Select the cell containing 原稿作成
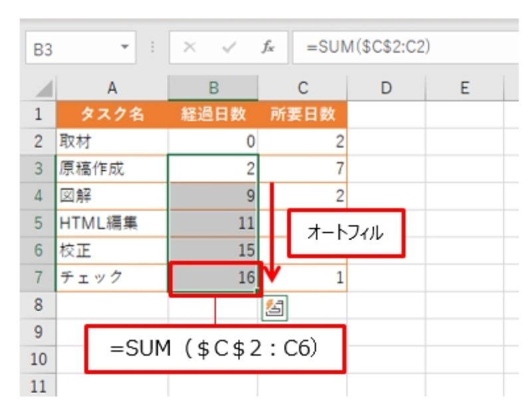The width and height of the screenshot is (532, 411). 112,169
